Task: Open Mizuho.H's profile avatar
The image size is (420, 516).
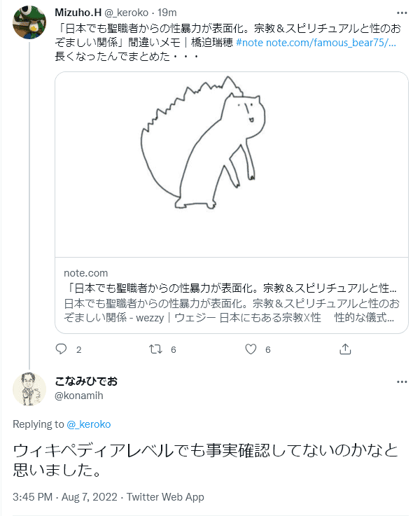Action: click(x=29, y=22)
